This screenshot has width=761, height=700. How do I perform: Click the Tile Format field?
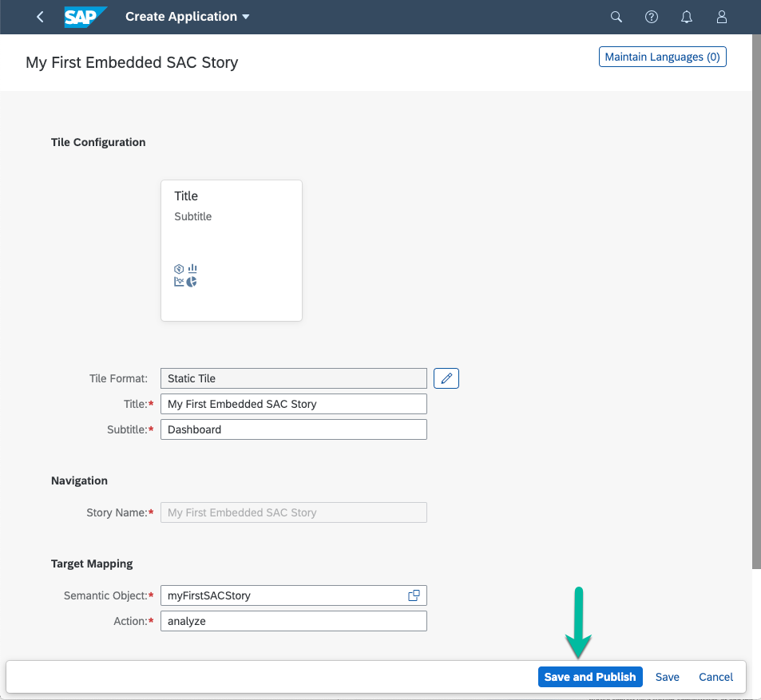pyautogui.click(x=294, y=378)
